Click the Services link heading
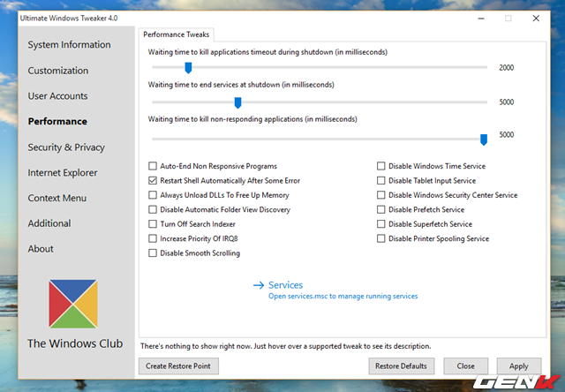 click(286, 285)
